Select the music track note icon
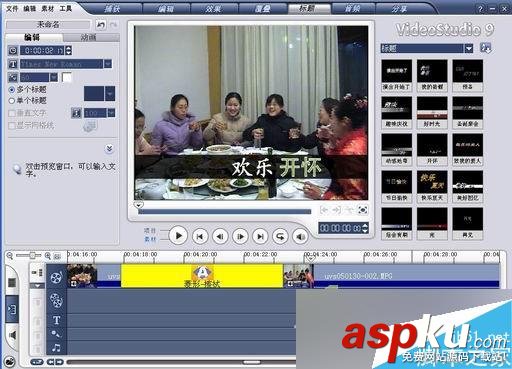The height and width of the screenshot is (369, 512). tap(56, 348)
